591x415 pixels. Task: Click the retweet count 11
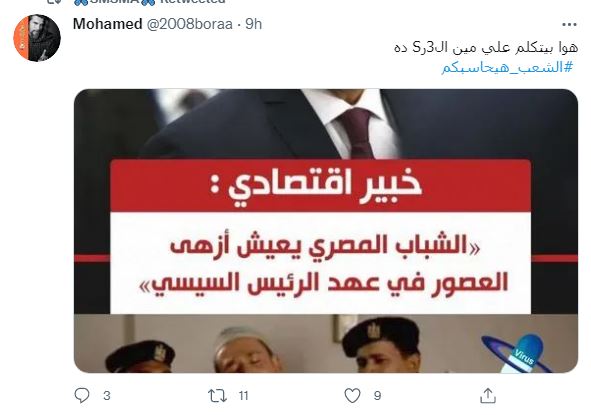[243, 396]
